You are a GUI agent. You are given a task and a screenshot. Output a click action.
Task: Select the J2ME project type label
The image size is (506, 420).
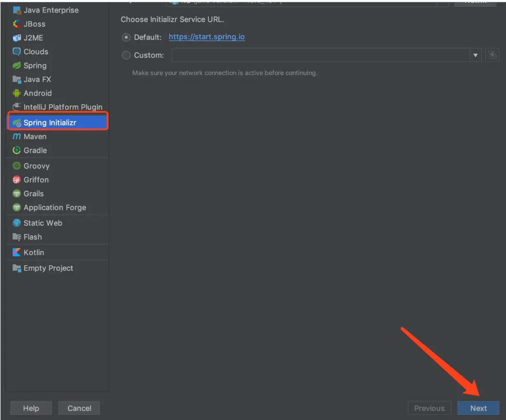coord(33,38)
